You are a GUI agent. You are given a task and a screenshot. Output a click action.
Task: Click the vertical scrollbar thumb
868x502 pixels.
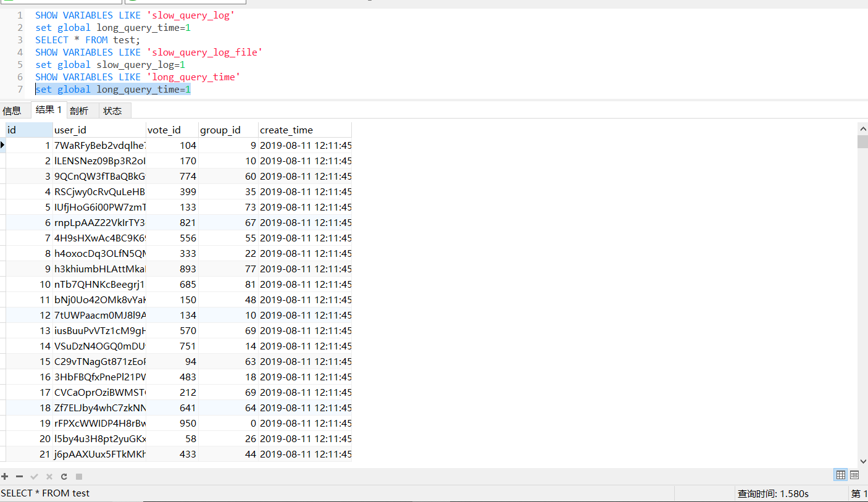click(x=862, y=141)
